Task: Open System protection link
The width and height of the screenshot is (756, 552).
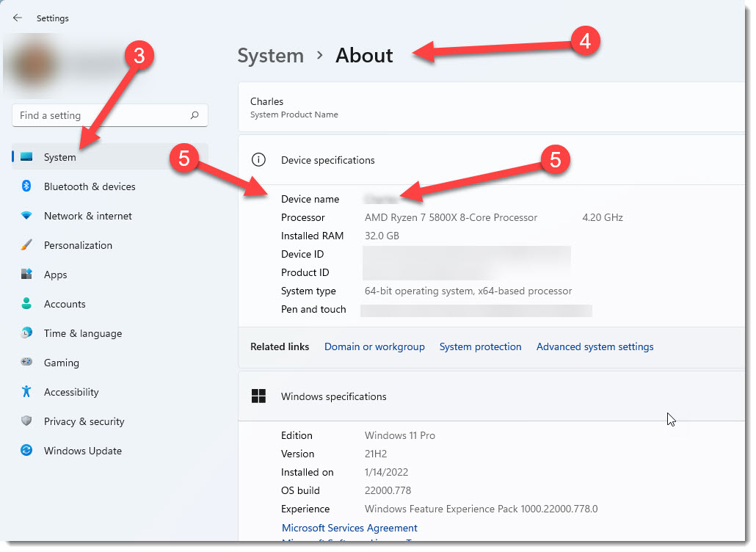Action: click(480, 346)
